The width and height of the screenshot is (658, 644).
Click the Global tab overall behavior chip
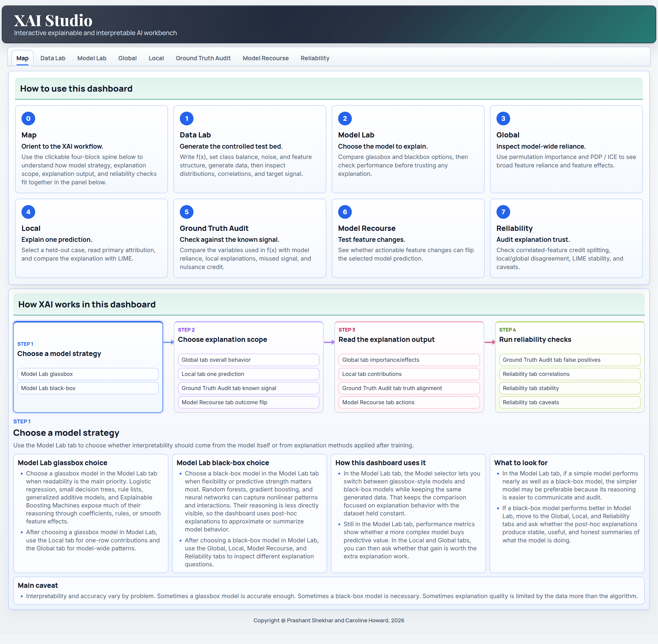click(x=249, y=360)
